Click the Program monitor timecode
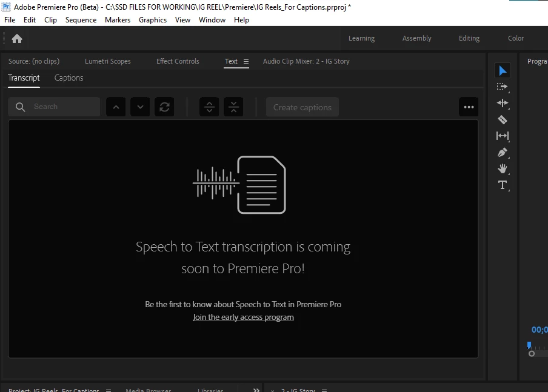 pos(540,330)
